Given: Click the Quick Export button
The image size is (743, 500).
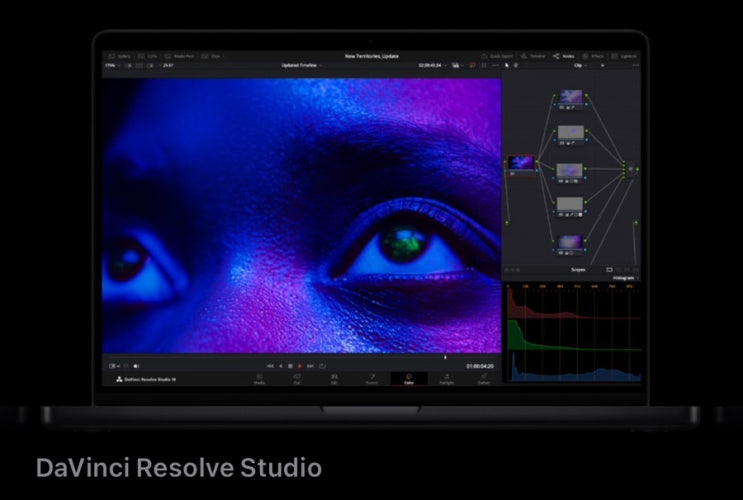Looking at the screenshot, I should click(x=499, y=56).
